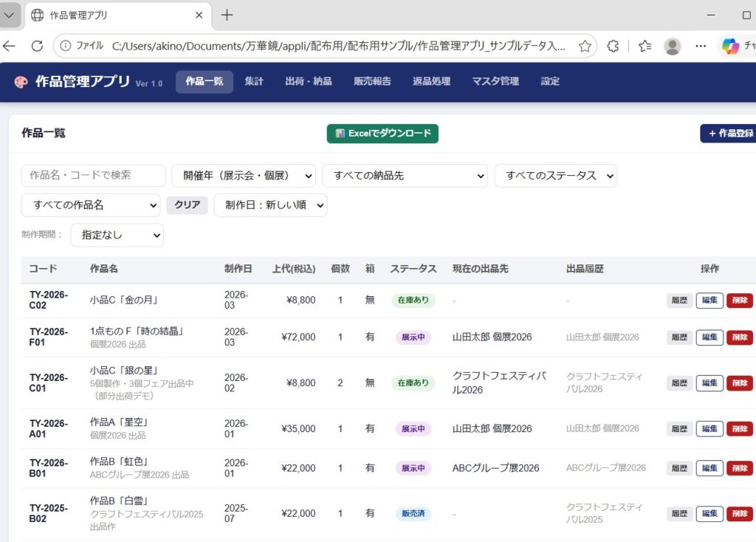756x542 pixels.
Task: Open the favorites list icon
Action: 645,46
